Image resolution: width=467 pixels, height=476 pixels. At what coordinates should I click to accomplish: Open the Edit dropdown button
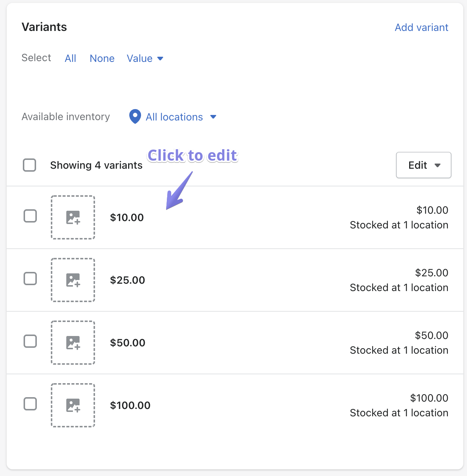pyautogui.click(x=424, y=165)
